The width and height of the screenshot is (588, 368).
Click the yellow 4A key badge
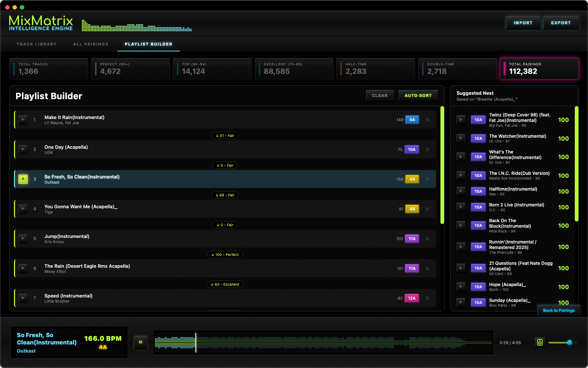point(412,179)
